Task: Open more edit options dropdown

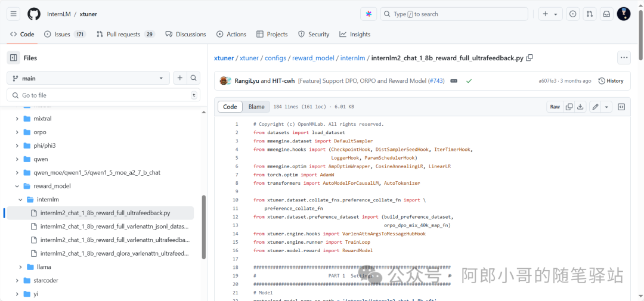Action: (x=606, y=107)
